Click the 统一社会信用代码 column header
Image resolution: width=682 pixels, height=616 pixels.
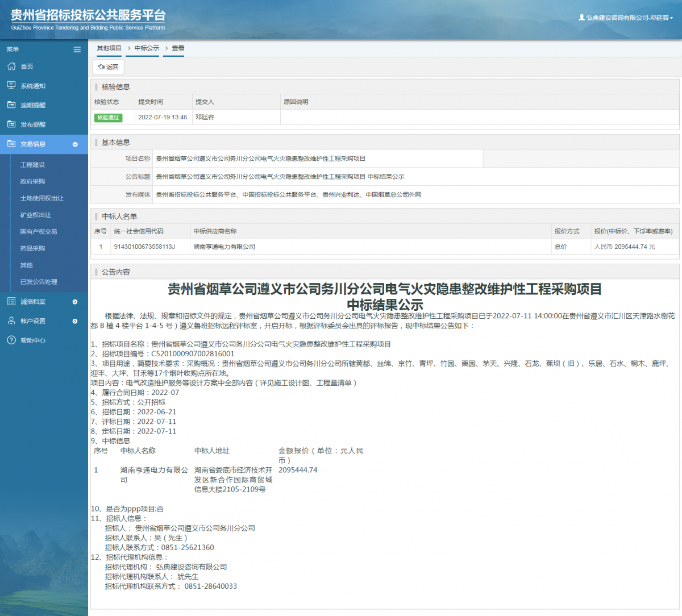point(139,231)
